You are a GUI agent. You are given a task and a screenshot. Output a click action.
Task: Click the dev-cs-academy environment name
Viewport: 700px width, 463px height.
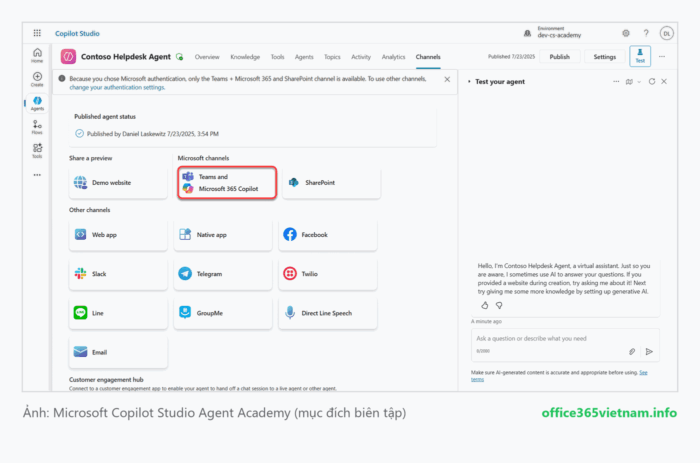pyautogui.click(x=559, y=35)
